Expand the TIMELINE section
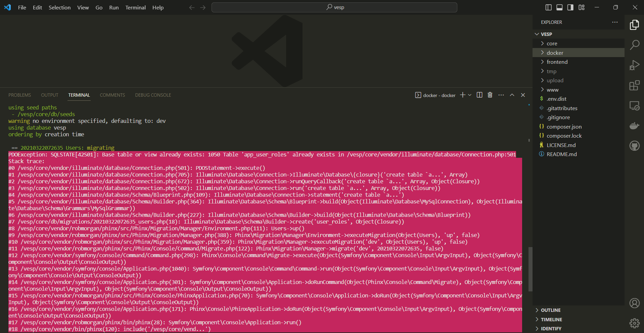 tap(578, 320)
